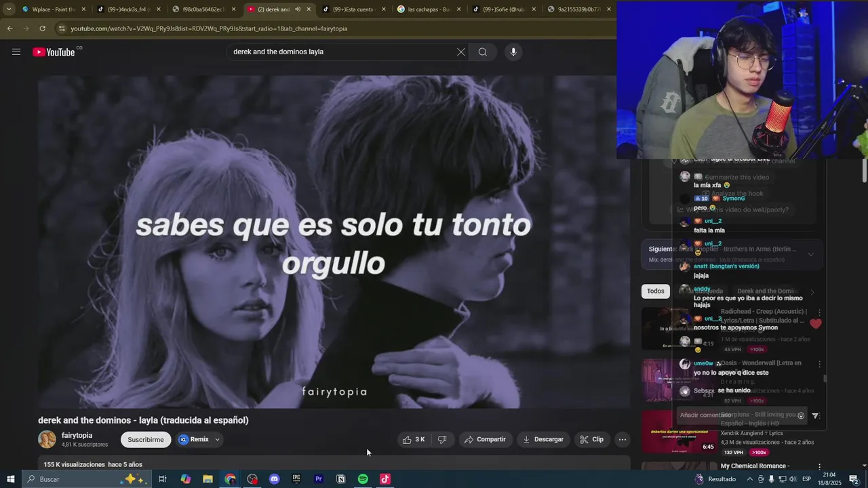
Task: Open the Windows Start menu
Action: tap(10, 479)
